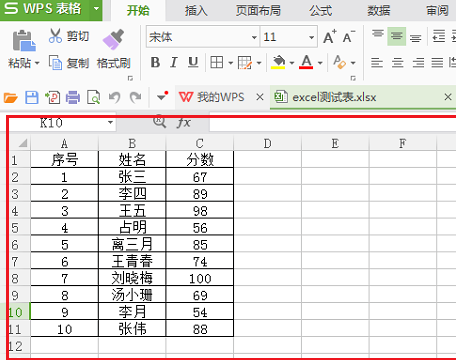Open print preview

pyautogui.click(x=93, y=98)
